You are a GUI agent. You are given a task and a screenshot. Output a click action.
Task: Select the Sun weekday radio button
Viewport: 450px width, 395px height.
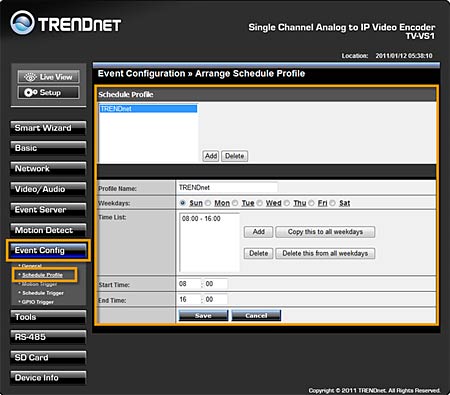click(182, 203)
